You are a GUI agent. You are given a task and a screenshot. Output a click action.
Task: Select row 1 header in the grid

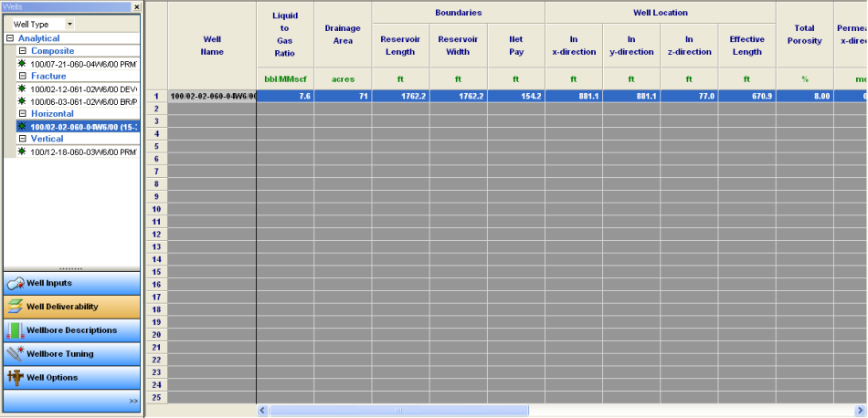[156, 96]
